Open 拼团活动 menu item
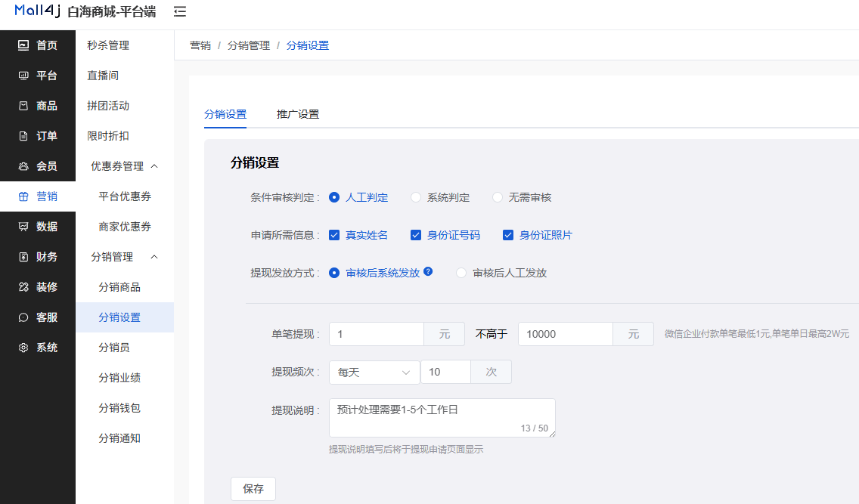The height and width of the screenshot is (504, 859). point(124,106)
